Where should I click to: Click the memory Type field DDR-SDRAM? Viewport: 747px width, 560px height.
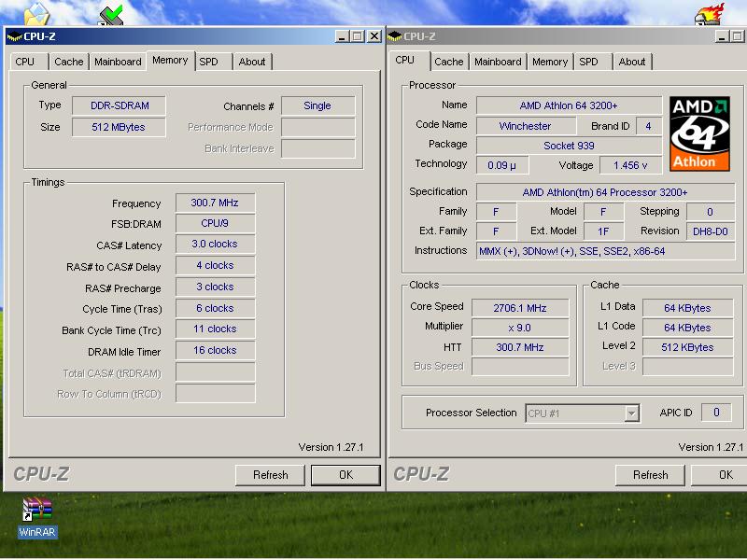click(120, 105)
